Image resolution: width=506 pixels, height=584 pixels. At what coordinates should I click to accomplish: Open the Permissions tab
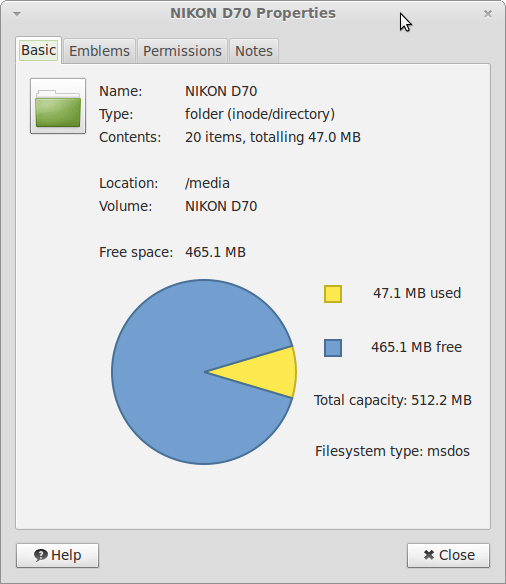(x=182, y=51)
